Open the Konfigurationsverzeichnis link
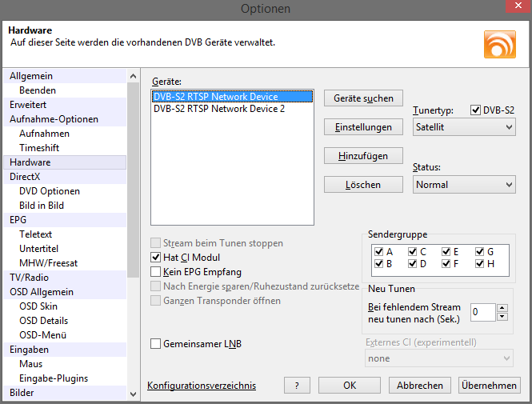This screenshot has height=404, width=532. point(202,386)
